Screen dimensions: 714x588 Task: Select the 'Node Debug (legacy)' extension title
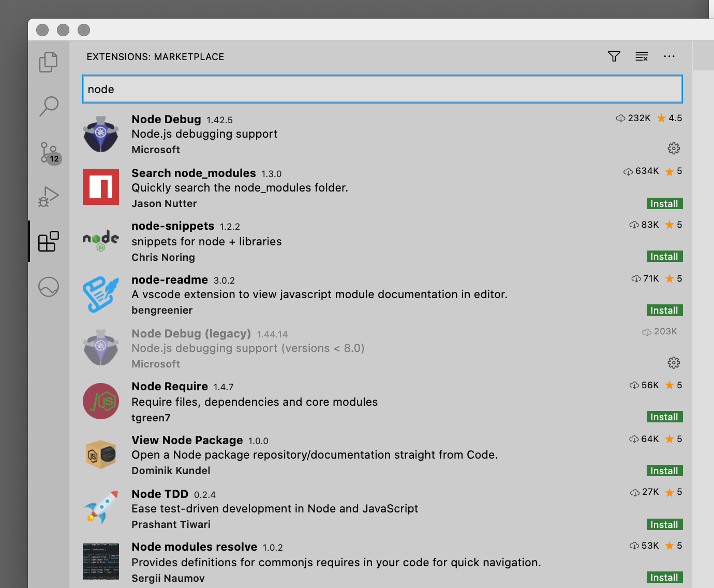191,334
